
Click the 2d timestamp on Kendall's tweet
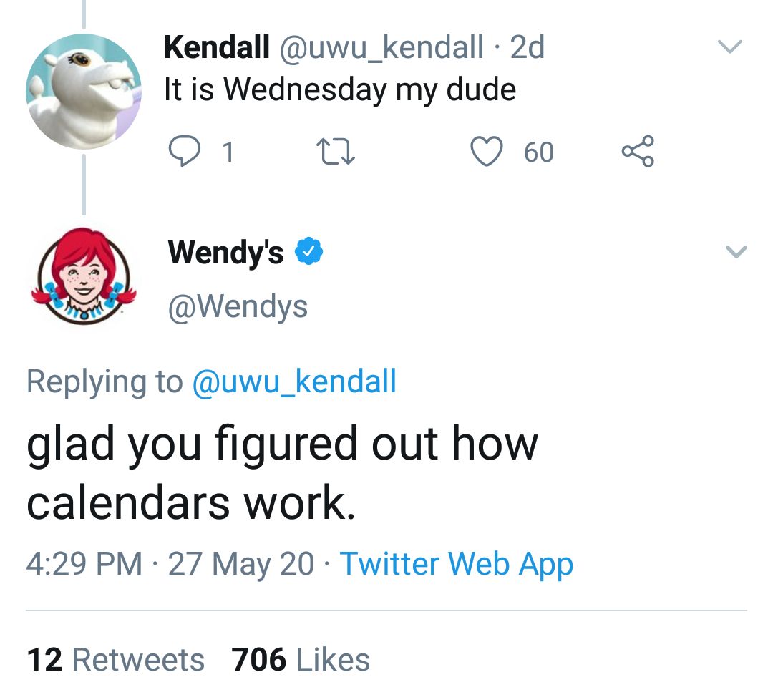(x=528, y=48)
